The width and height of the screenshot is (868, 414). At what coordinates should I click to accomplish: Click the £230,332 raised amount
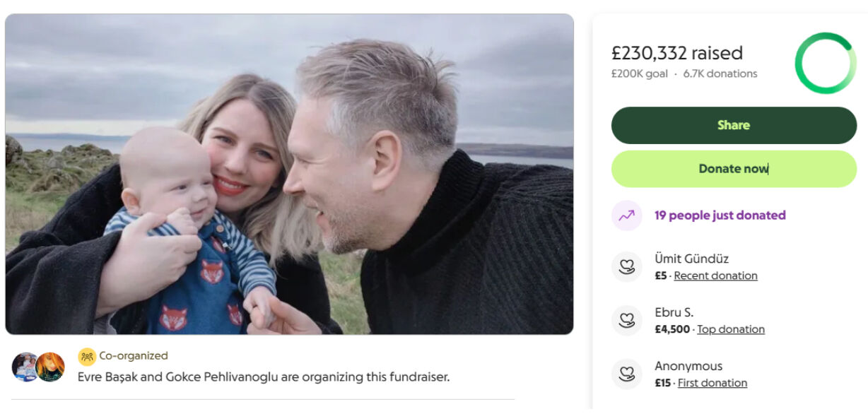pos(676,53)
